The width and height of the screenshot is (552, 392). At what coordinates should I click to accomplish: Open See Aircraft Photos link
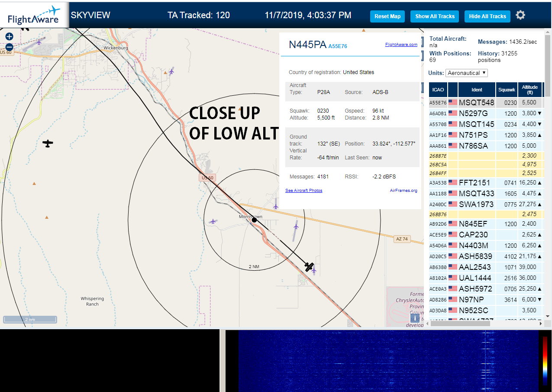click(x=303, y=190)
